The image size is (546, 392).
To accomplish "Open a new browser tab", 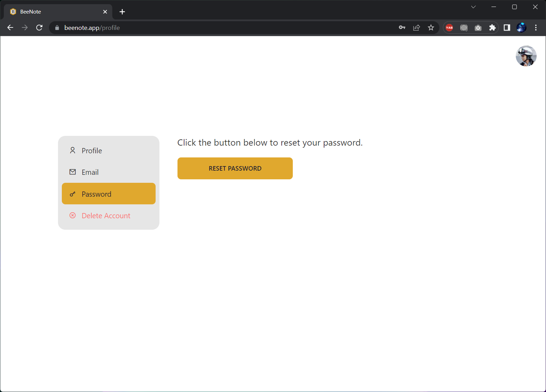I will coord(122,12).
